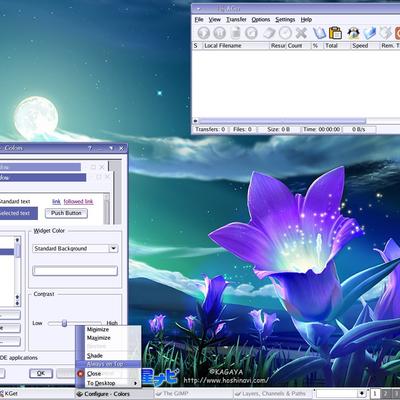400x400 pixels.
Task: Sort by Count column header in KGet
Action: click(x=298, y=46)
